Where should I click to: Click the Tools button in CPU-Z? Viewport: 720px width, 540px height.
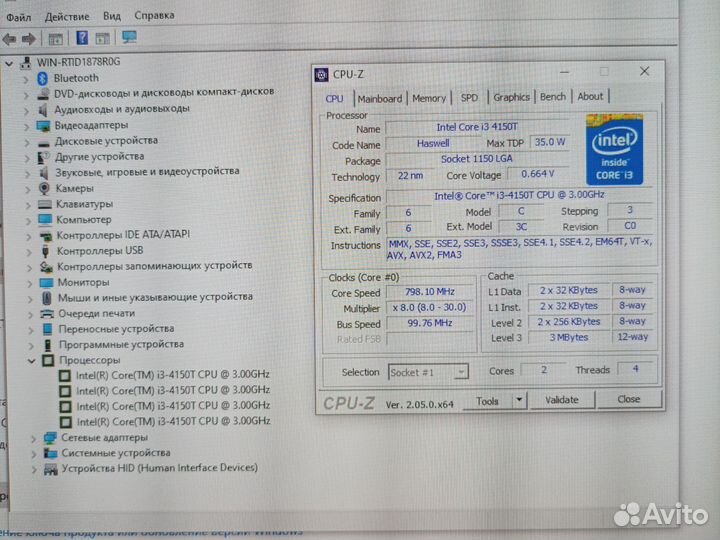pos(487,401)
